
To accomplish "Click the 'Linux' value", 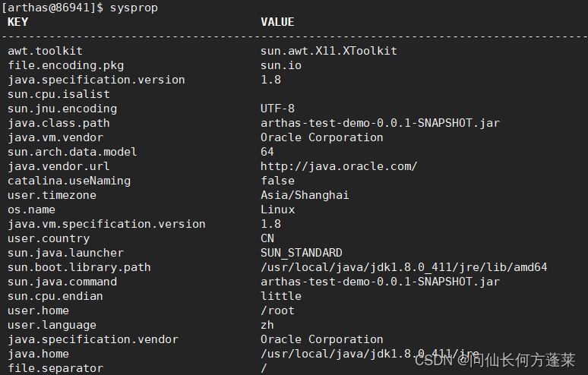I will tap(277, 210).
